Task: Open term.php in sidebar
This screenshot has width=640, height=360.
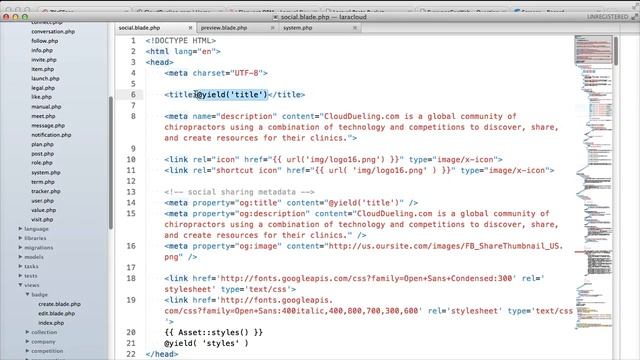Action: pyautogui.click(x=43, y=182)
